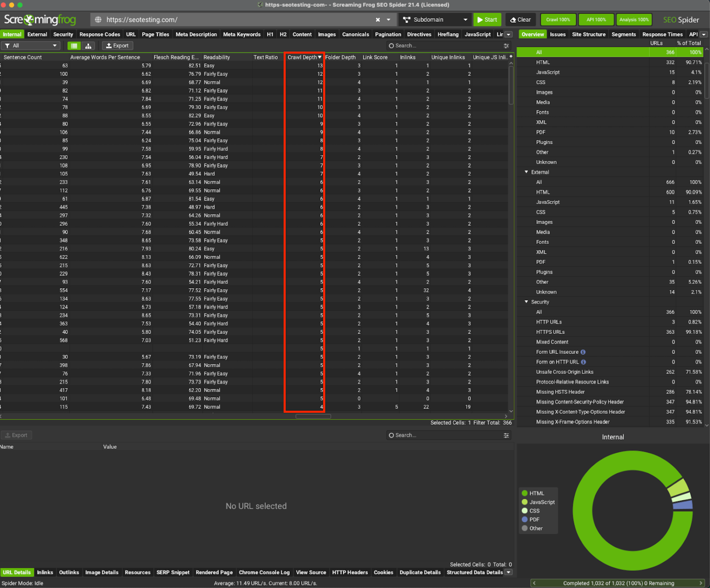
Task: Collapse the External section in Overview
Action: (x=526, y=172)
